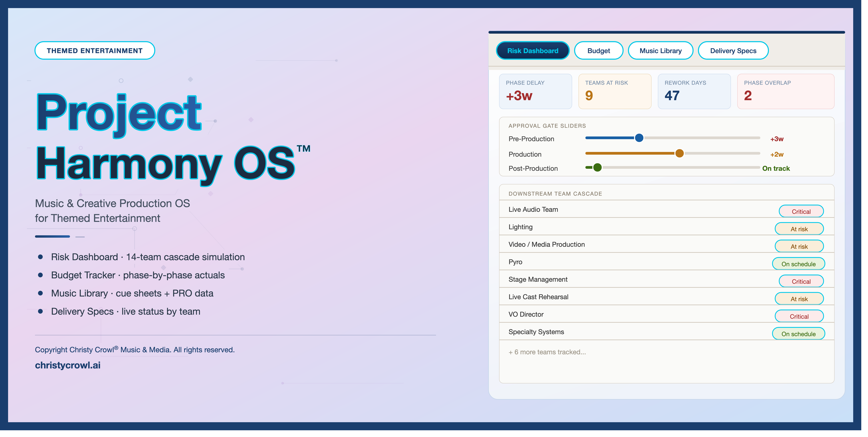Click On schedule badge for Specialty Systems

(798, 334)
